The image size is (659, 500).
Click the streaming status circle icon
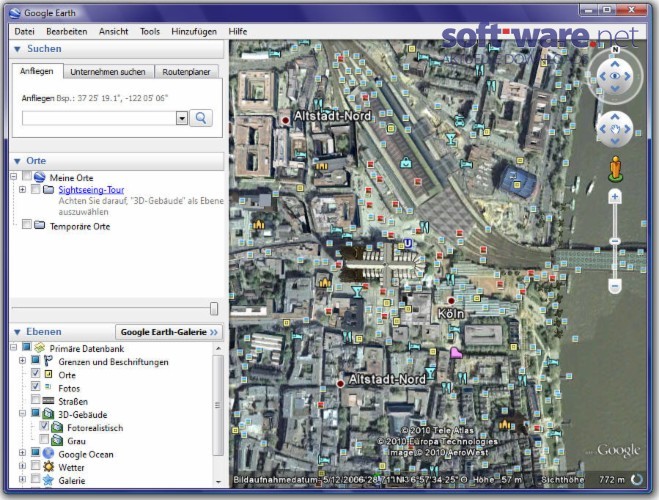click(637, 479)
